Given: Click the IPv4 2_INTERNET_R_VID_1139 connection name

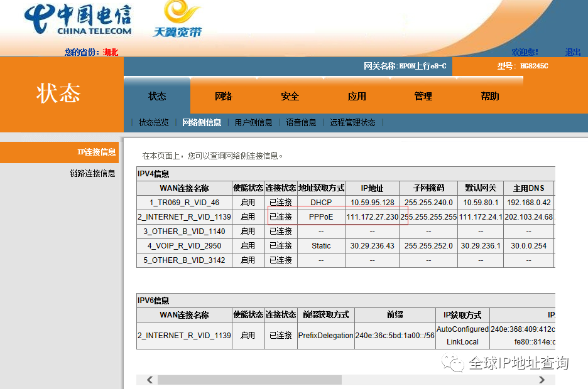Looking at the screenshot, I should click(x=184, y=217).
